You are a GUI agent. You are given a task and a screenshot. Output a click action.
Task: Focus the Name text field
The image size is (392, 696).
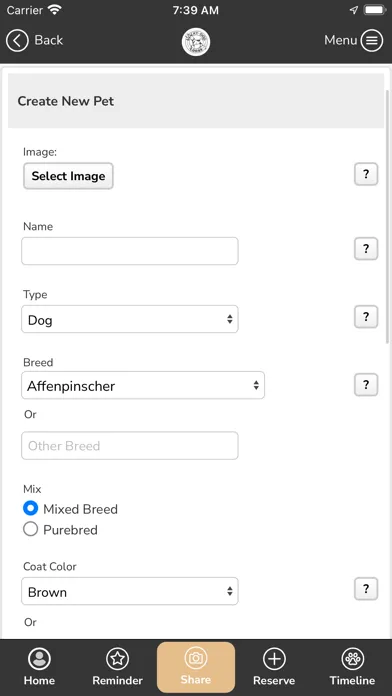[130, 251]
